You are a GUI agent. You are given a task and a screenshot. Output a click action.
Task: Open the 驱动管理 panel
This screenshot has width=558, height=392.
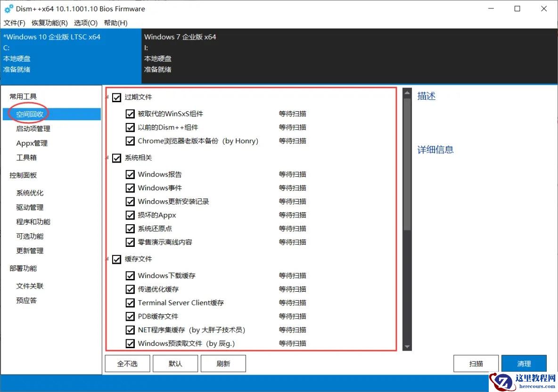29,207
